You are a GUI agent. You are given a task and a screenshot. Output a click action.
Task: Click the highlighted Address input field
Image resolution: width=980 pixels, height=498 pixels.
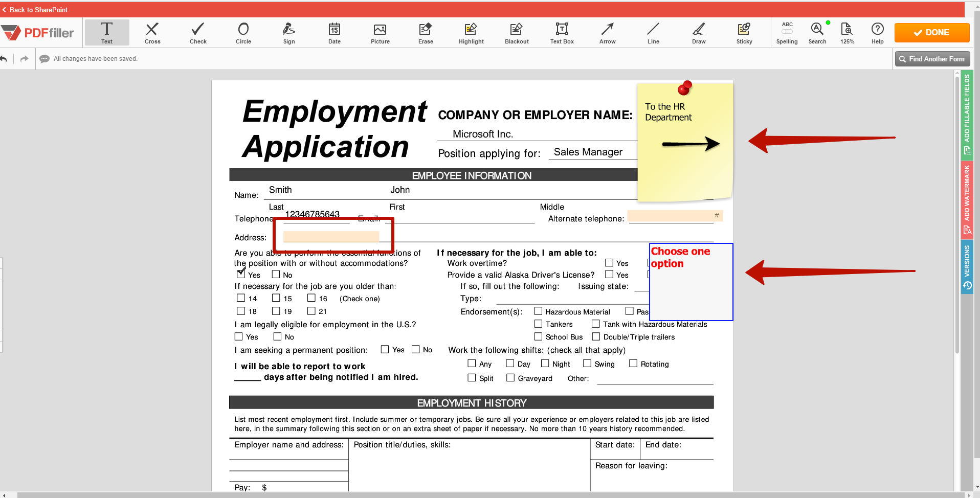point(331,236)
